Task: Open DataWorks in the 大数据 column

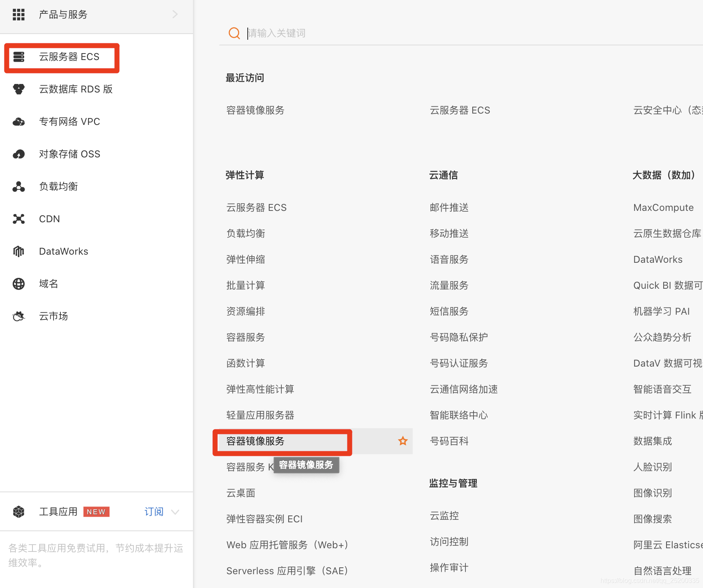Action: tap(658, 260)
